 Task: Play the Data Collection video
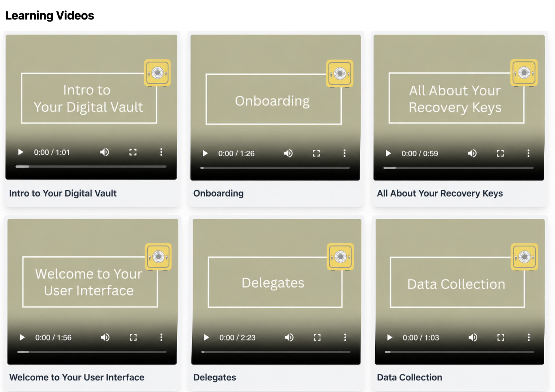click(x=389, y=337)
